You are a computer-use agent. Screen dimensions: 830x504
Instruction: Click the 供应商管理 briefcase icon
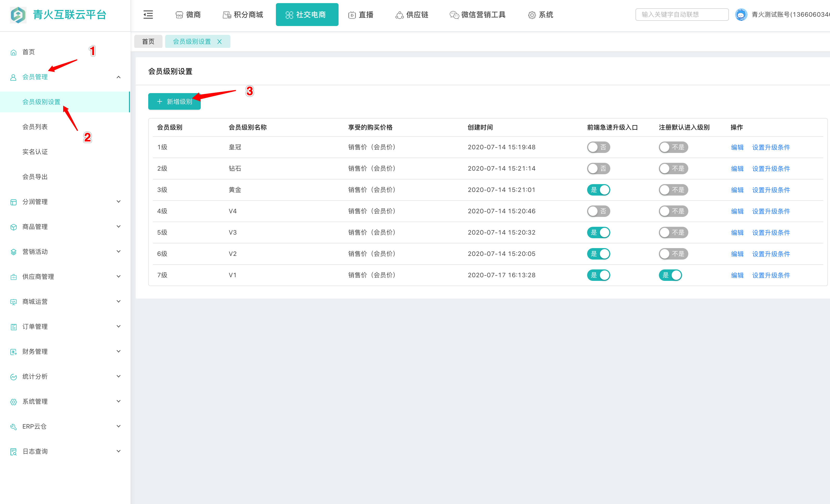coord(14,277)
